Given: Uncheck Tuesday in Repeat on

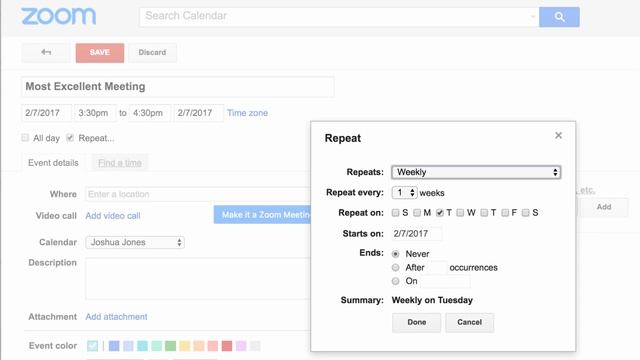Looking at the screenshot, I should pyautogui.click(x=440, y=213).
